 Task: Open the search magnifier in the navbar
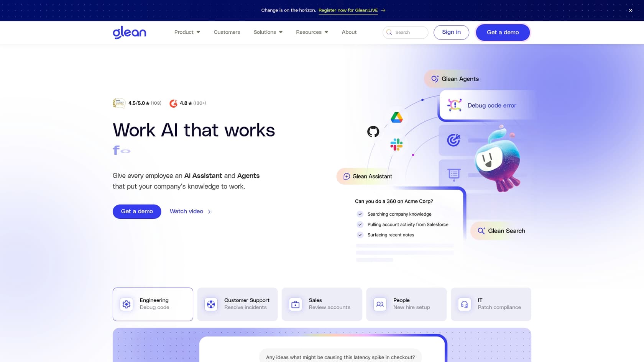pos(389,32)
